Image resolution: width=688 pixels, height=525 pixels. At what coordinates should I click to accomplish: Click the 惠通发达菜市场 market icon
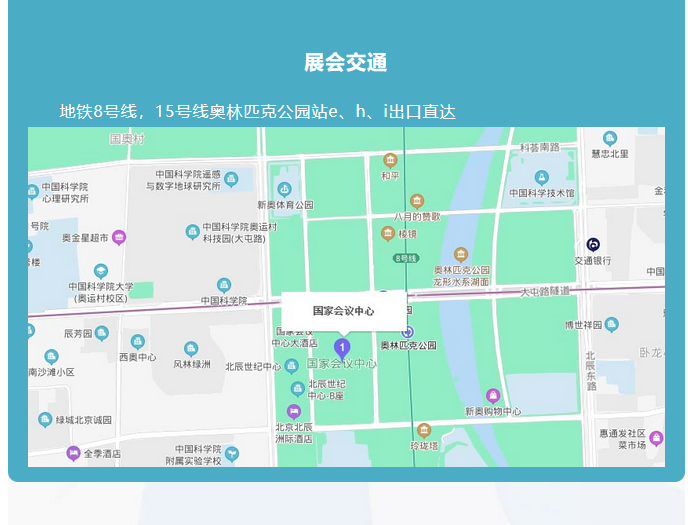656,438
